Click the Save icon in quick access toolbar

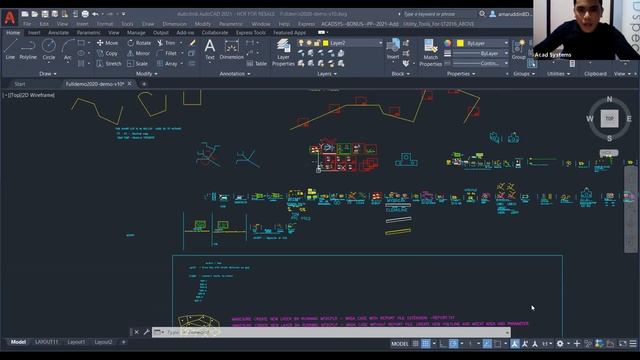pos(45,14)
